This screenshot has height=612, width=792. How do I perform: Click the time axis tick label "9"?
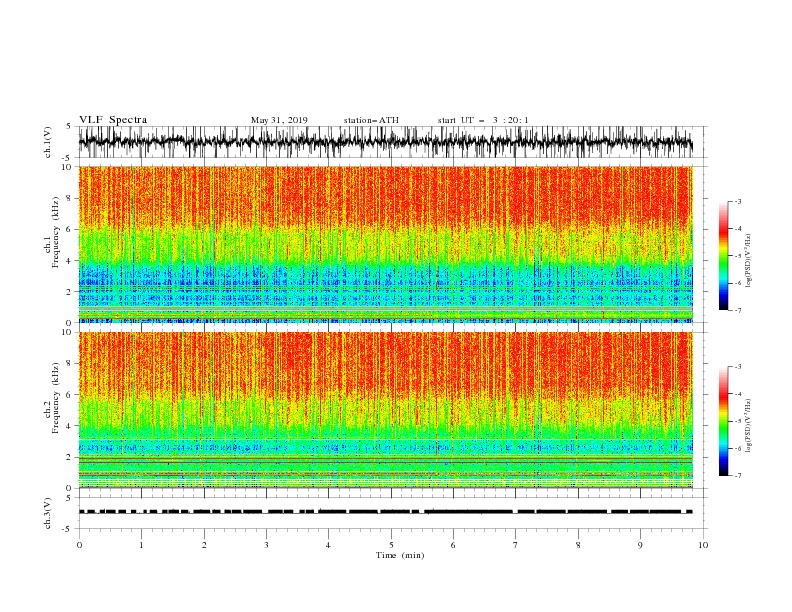(640, 545)
